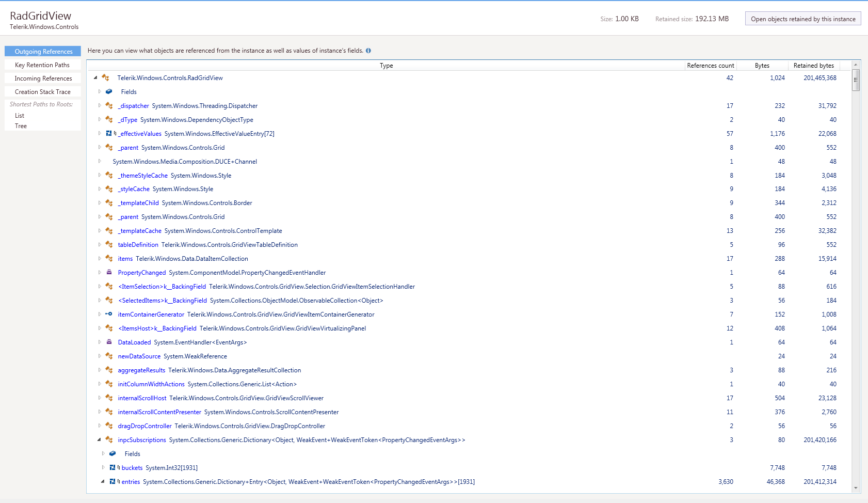Click the inpcSubscriptions row's object icon

point(109,440)
